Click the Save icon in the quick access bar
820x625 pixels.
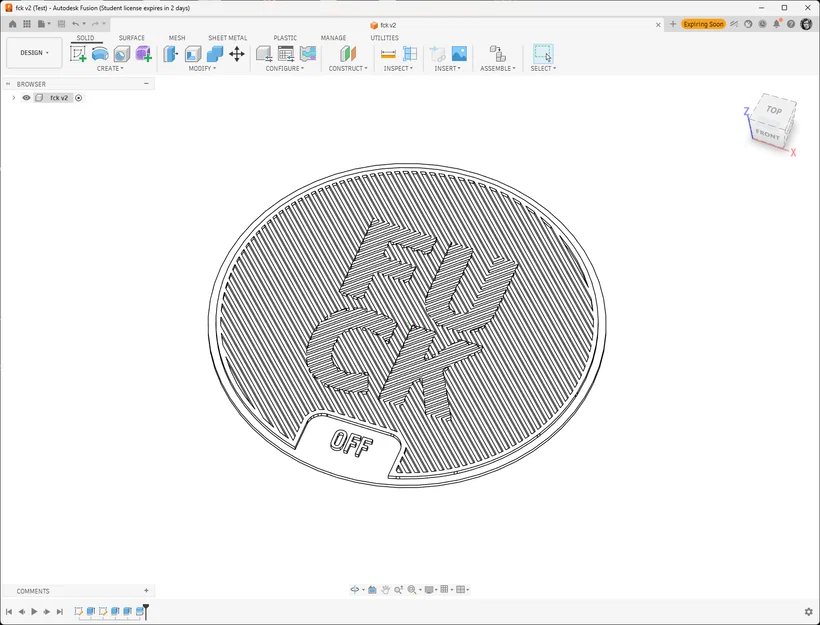click(61, 24)
